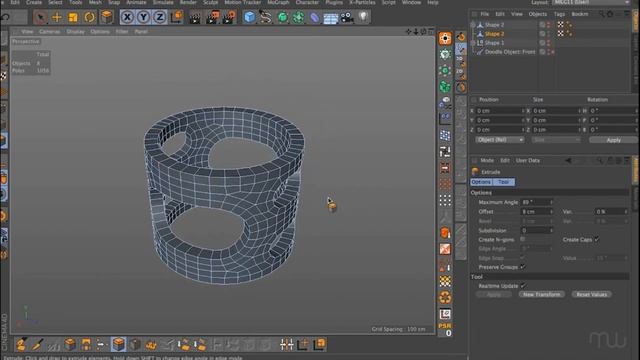Expand the Shape 1 object
This screenshot has height=360, width=640.
tap(473, 42)
